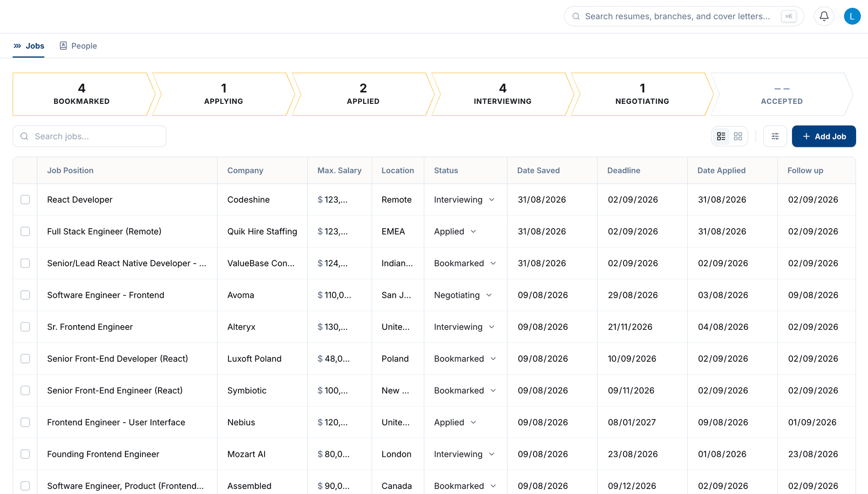
Task: Select the Negotiating pipeline stage
Action: (642, 94)
